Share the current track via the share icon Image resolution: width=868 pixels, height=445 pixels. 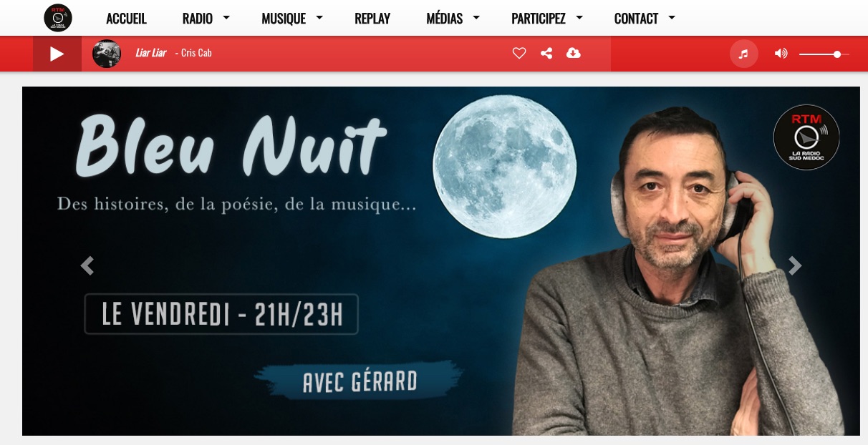(x=546, y=53)
